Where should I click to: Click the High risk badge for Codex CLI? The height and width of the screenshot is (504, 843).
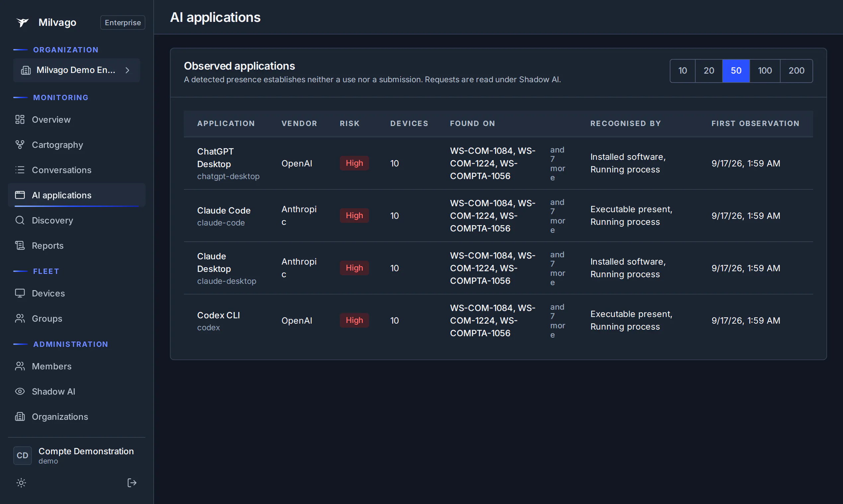click(x=354, y=320)
